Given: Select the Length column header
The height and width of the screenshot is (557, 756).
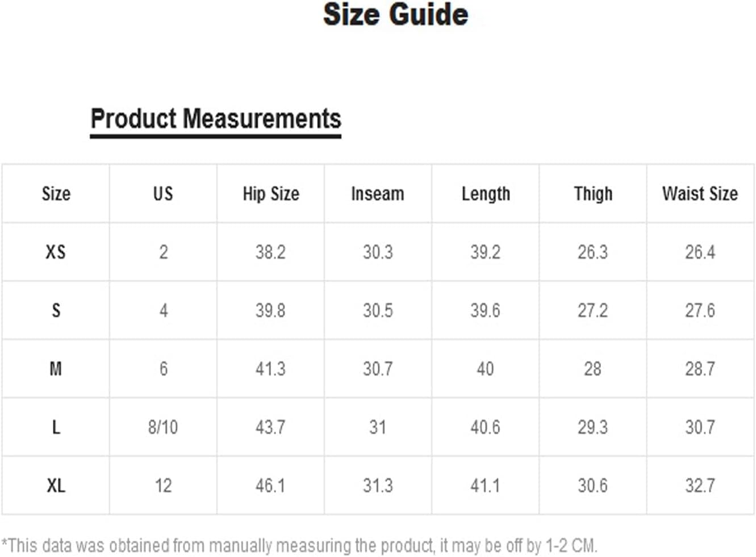Looking at the screenshot, I should pos(486,194).
